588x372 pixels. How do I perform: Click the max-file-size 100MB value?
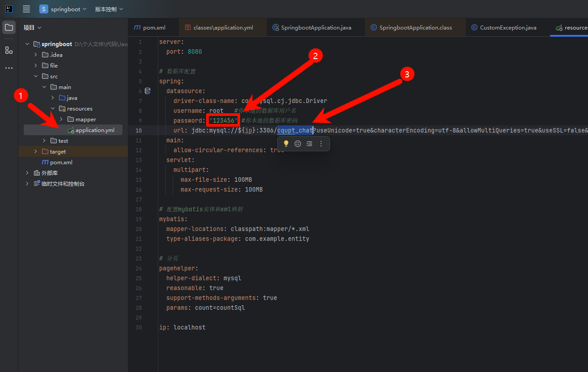pos(243,180)
